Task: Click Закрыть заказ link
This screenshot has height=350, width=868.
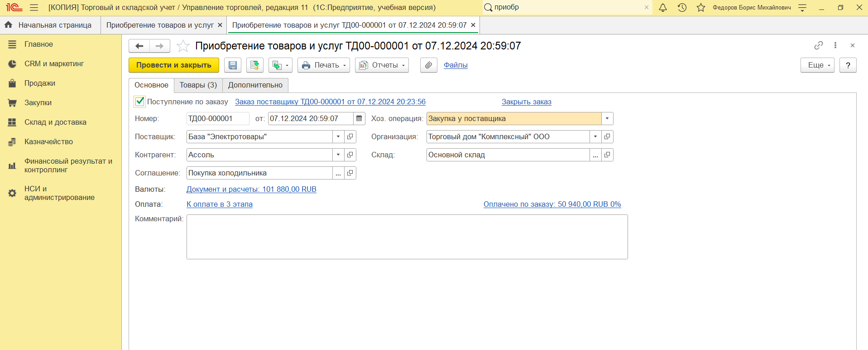Action: (x=526, y=102)
